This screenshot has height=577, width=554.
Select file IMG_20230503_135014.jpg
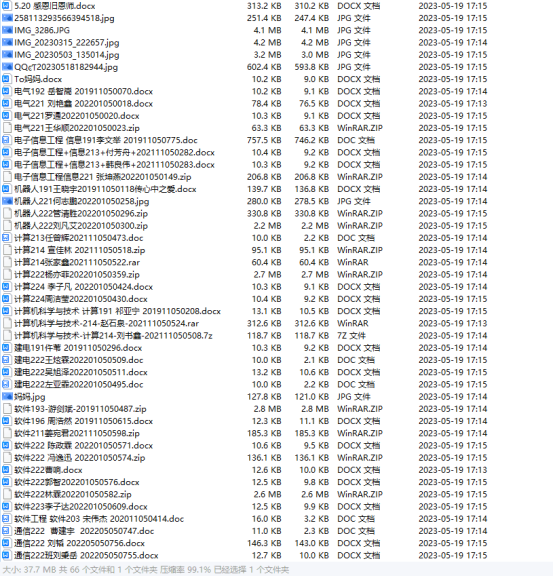[x=67, y=55]
